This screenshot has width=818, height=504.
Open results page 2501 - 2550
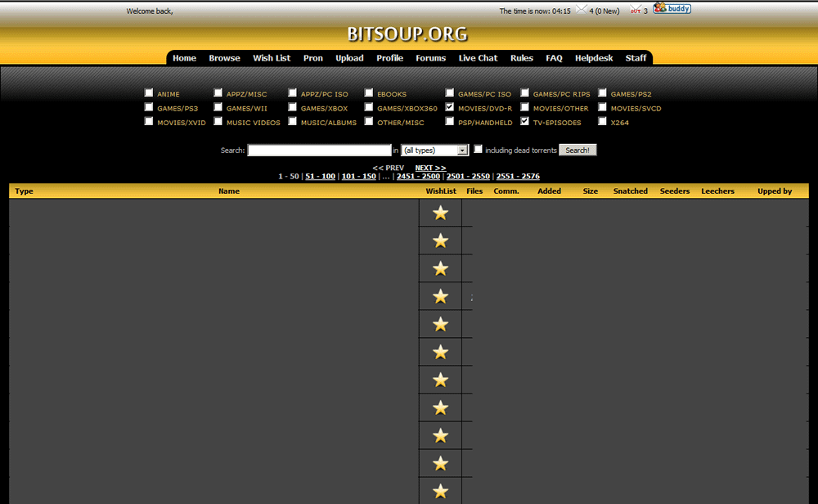point(468,177)
